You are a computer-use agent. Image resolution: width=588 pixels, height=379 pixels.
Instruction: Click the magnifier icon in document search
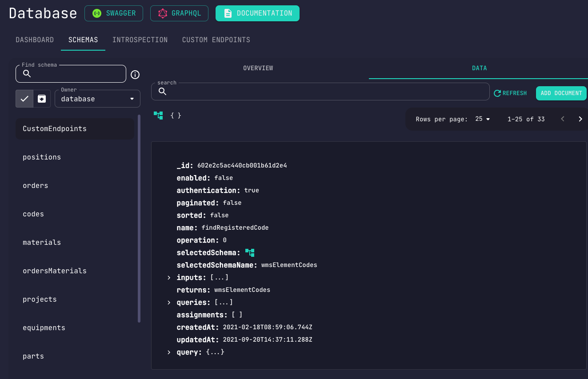pos(162,92)
